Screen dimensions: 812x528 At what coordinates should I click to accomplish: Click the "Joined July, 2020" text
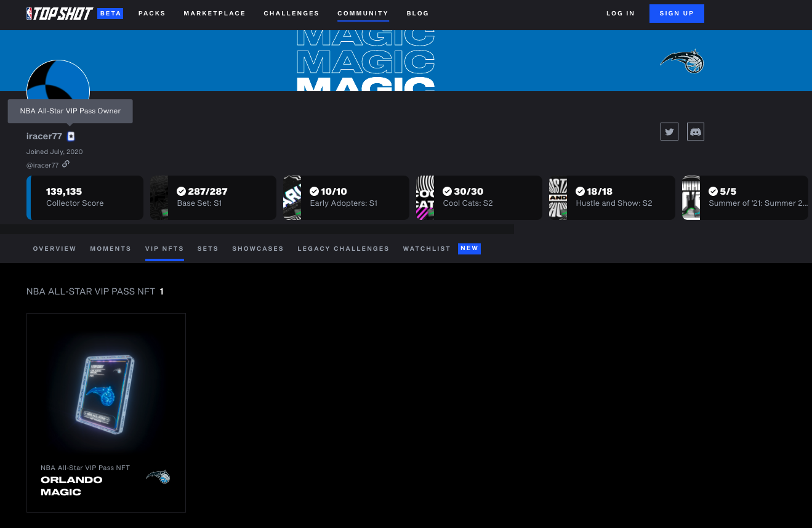(54, 152)
